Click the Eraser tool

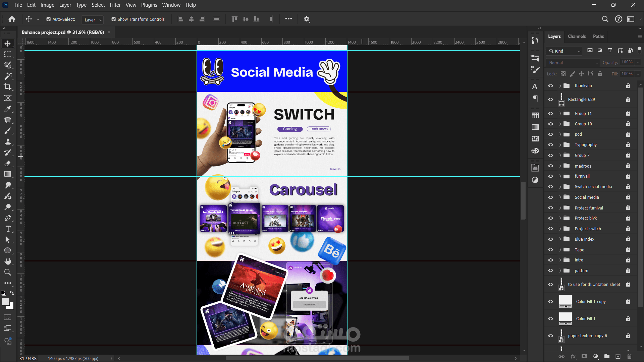8,164
